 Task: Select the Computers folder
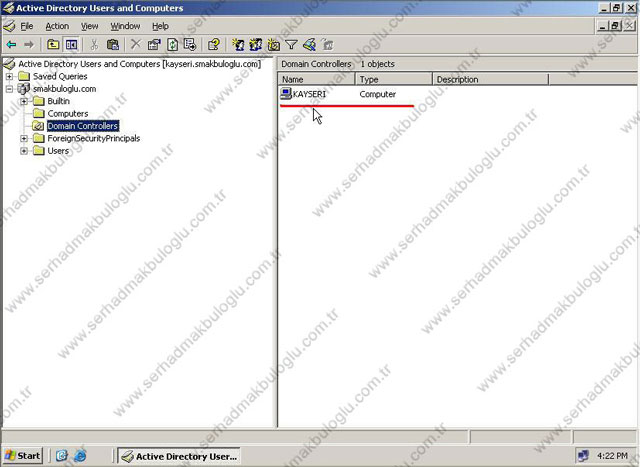[68, 113]
